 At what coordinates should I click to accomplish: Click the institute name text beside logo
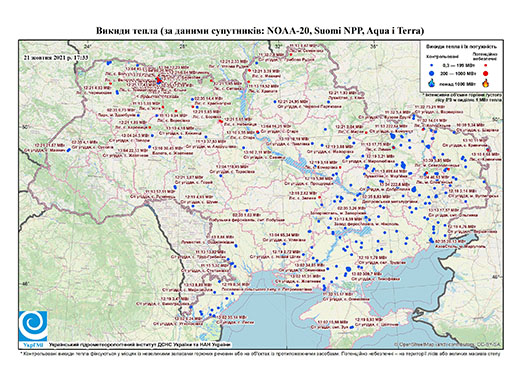click(140, 345)
